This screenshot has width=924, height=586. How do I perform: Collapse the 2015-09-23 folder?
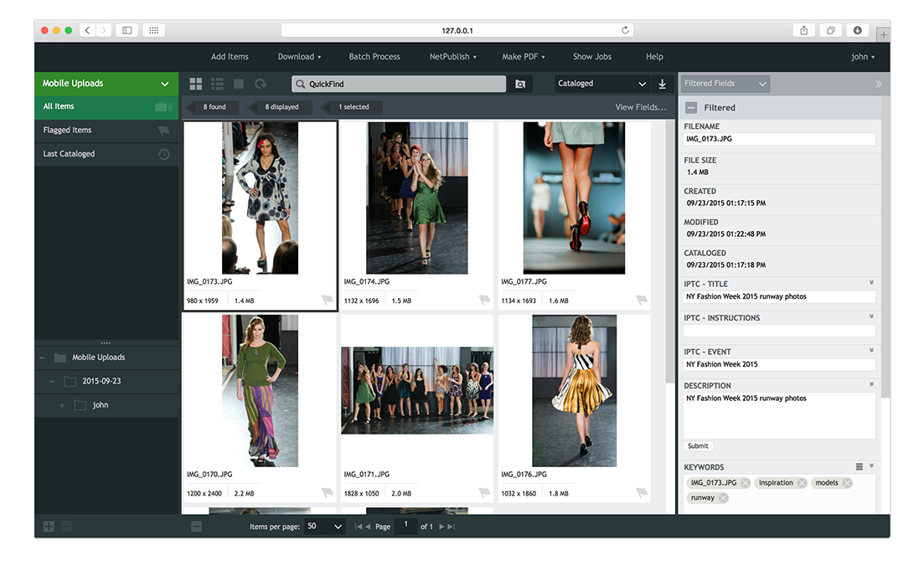(52, 382)
